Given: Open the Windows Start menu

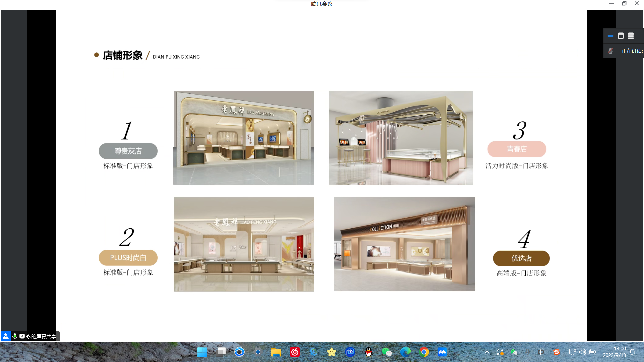Looking at the screenshot, I should point(202,352).
